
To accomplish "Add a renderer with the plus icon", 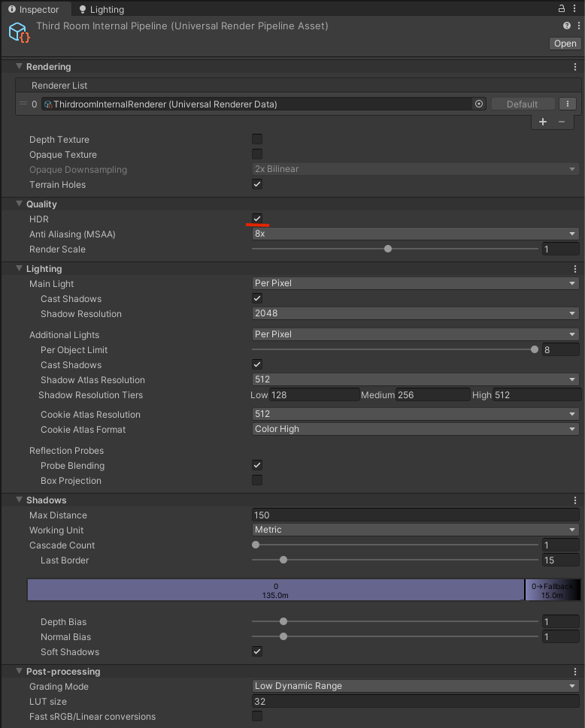I will (543, 122).
